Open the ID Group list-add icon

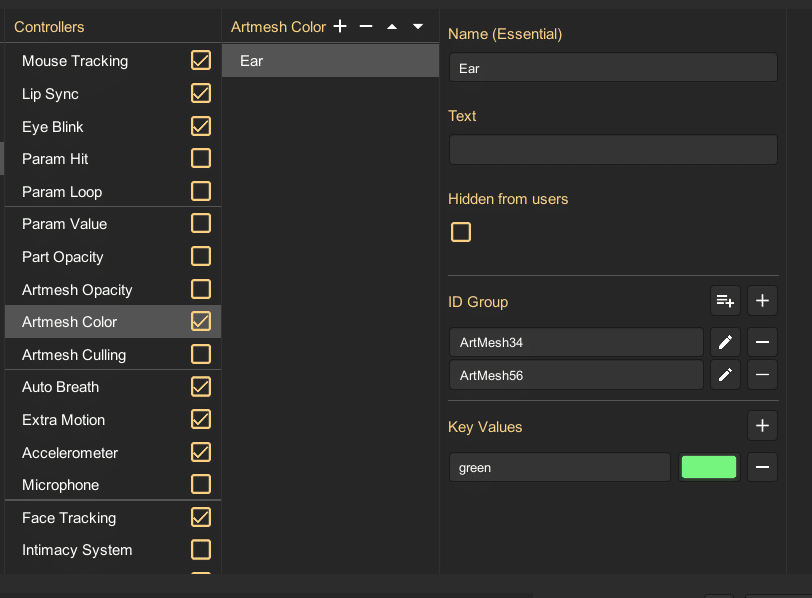click(725, 301)
